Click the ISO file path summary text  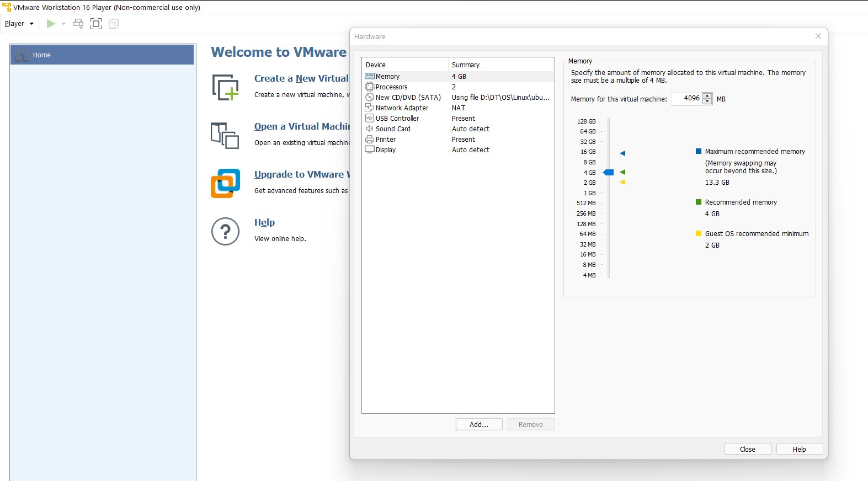tap(500, 98)
